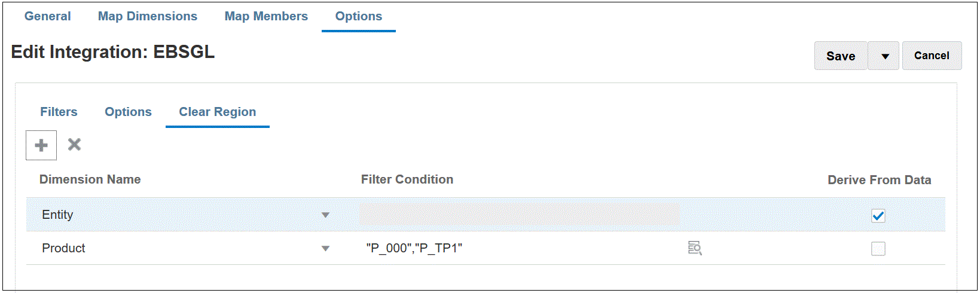
Task: Click the add row plus icon
Action: click(x=41, y=145)
